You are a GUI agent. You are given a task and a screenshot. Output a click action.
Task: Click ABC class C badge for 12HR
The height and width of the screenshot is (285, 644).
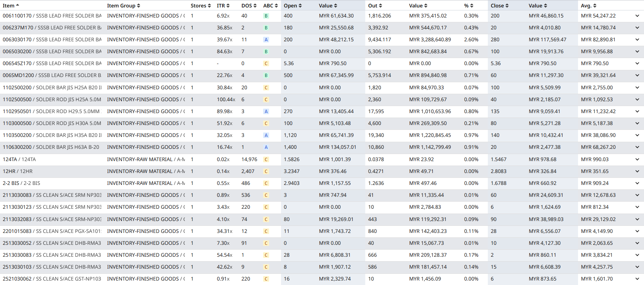[x=266, y=171]
